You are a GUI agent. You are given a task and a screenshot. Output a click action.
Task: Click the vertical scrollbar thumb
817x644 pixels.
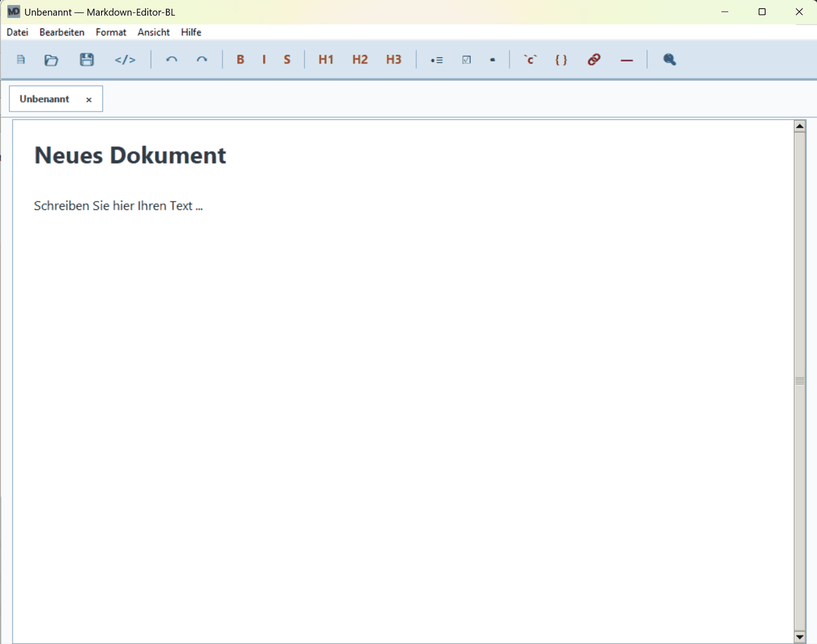click(800, 381)
